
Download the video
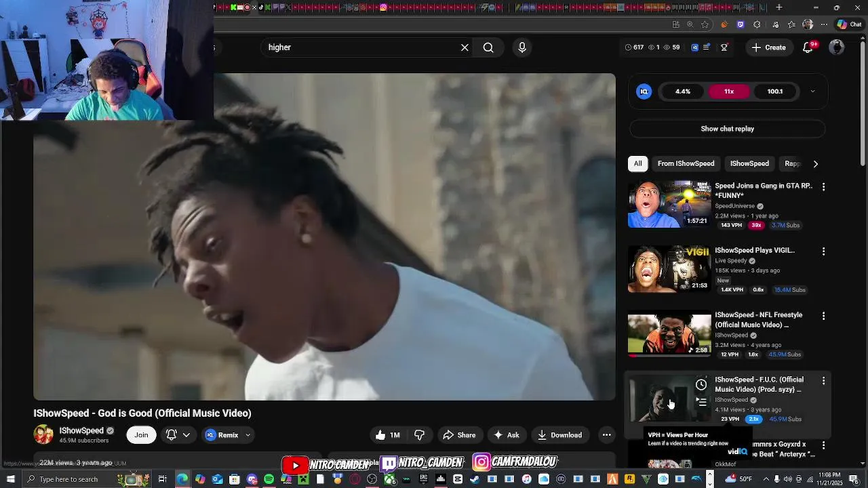pos(560,435)
